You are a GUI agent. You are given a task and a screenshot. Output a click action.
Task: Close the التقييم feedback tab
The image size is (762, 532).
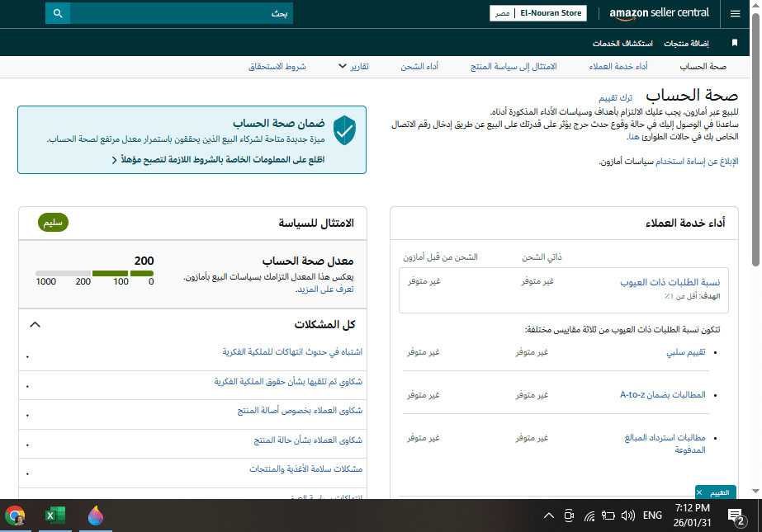tap(701, 492)
